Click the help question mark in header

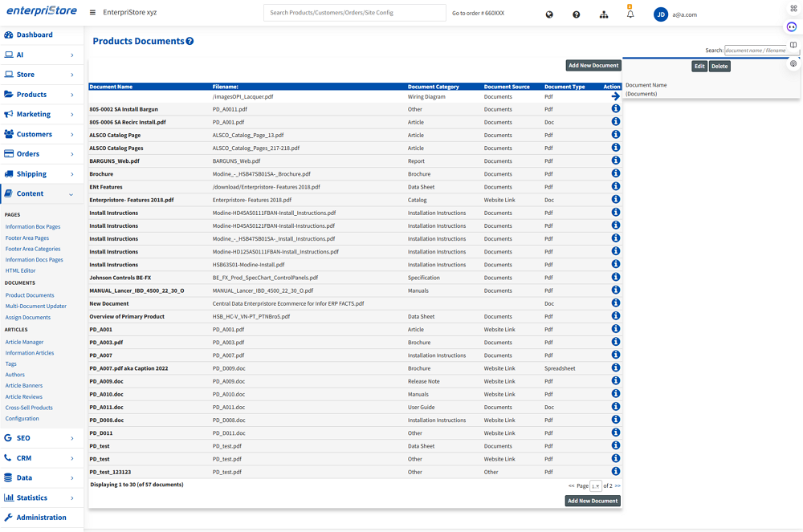(577, 14)
